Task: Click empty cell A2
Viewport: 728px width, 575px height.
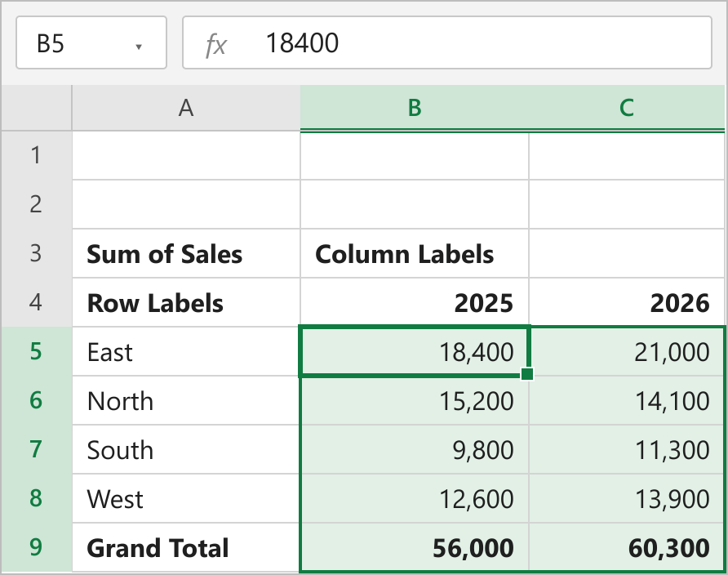Action: [186, 204]
